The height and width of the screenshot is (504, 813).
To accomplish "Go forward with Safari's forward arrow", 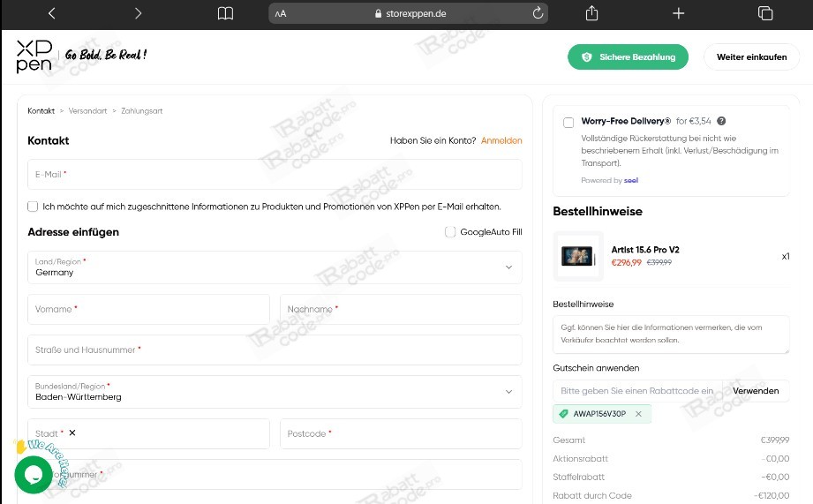I will coord(138,13).
